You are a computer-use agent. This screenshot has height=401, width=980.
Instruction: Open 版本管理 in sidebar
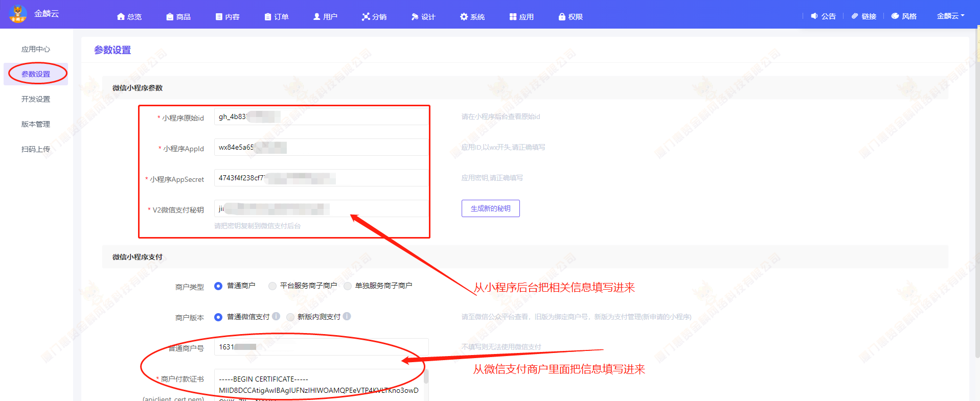click(x=36, y=124)
